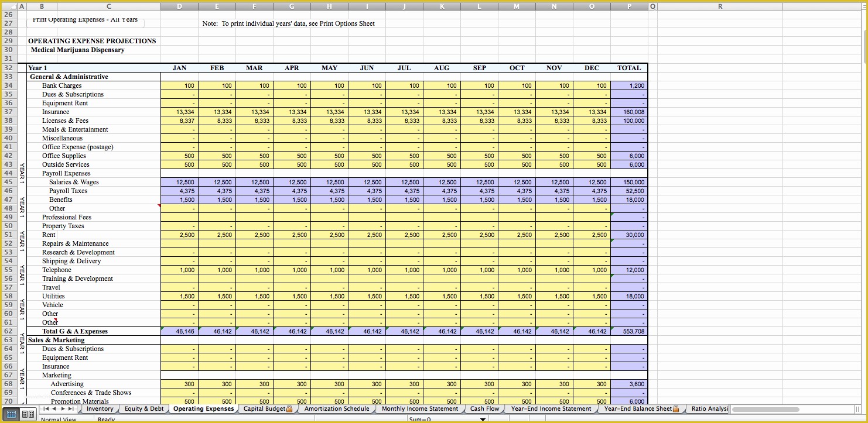Select the Telephone row label
The image size is (868, 423).
(56, 270)
